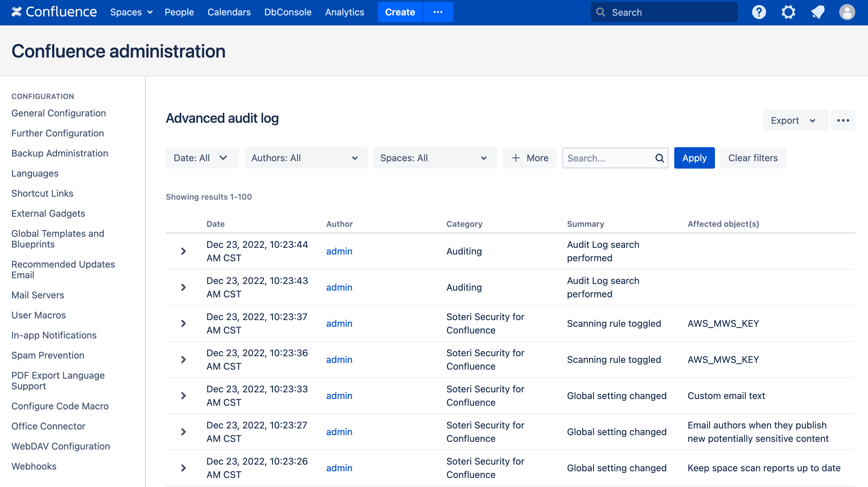The height and width of the screenshot is (487, 868).
Task: Click the ellipsis next to Create
Action: 438,12
